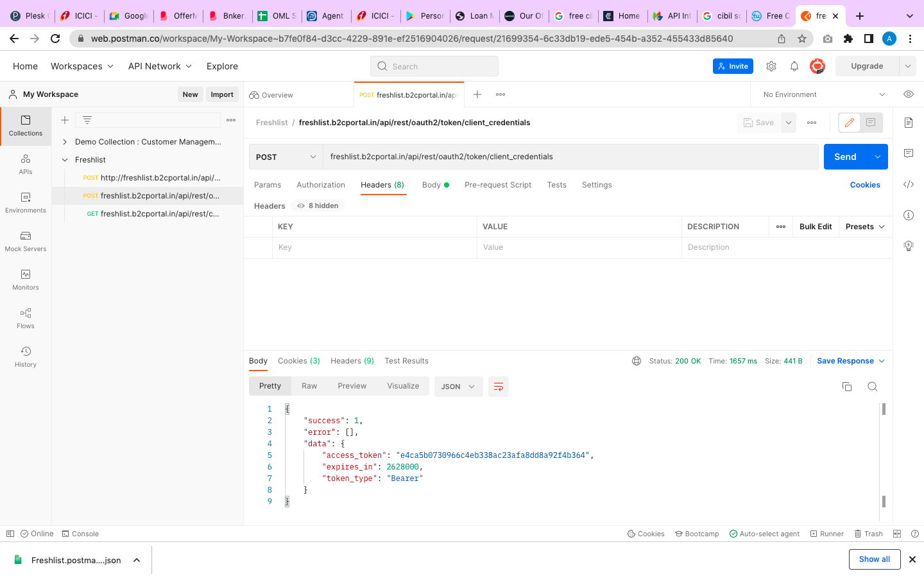
Task: Open related requests lightbulb icon
Action: (909, 246)
